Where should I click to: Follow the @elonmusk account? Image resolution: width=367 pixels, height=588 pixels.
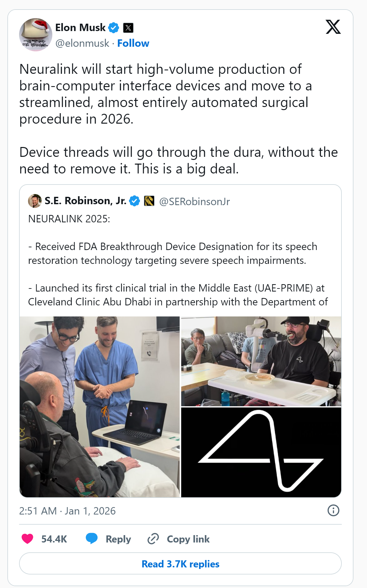(133, 43)
